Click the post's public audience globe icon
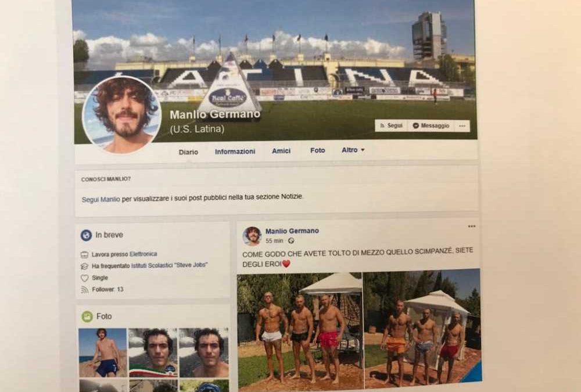Image resolution: width=581 pixels, height=392 pixels. (x=291, y=241)
